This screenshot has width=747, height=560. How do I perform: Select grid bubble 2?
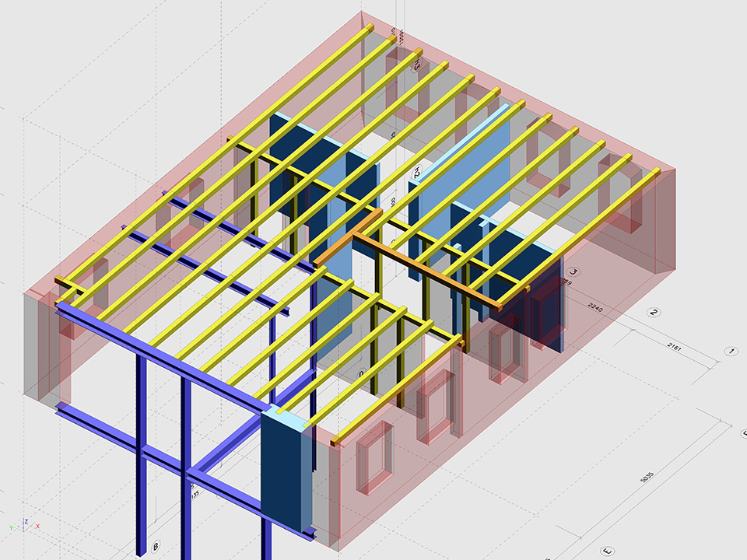click(x=654, y=313)
